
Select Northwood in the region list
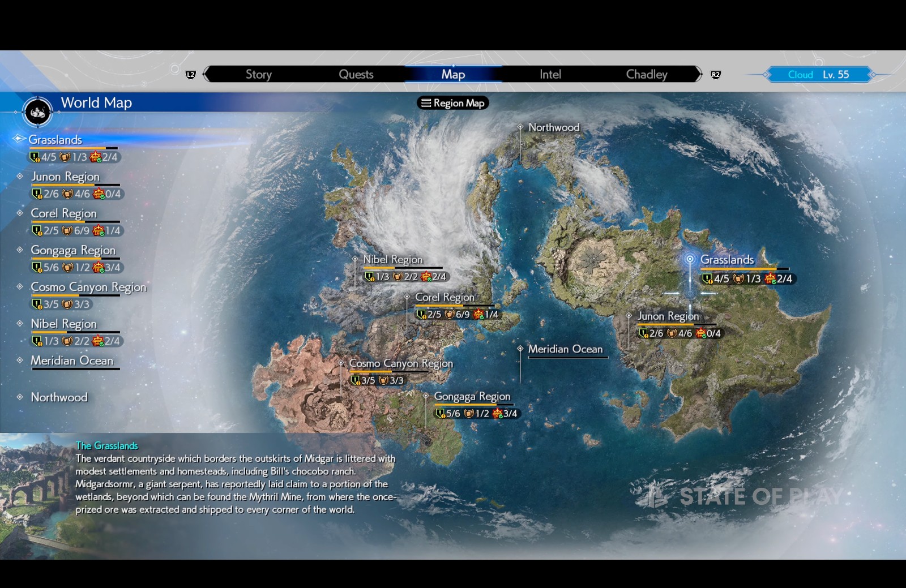[x=59, y=397]
